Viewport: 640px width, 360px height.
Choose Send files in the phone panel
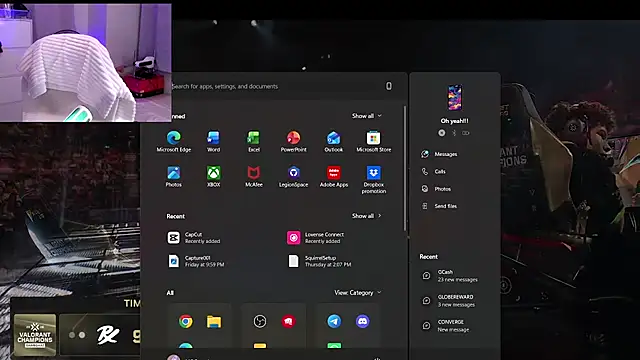tap(439, 206)
